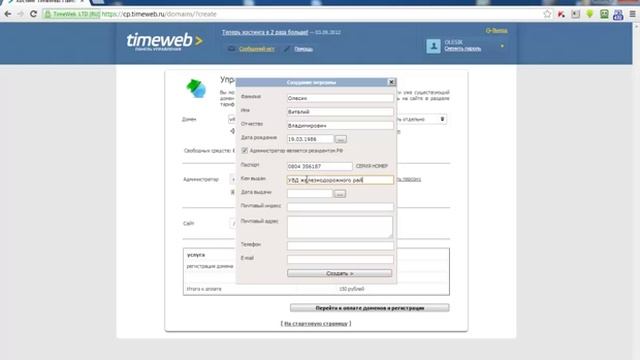Click the empty phone field

click(340, 246)
